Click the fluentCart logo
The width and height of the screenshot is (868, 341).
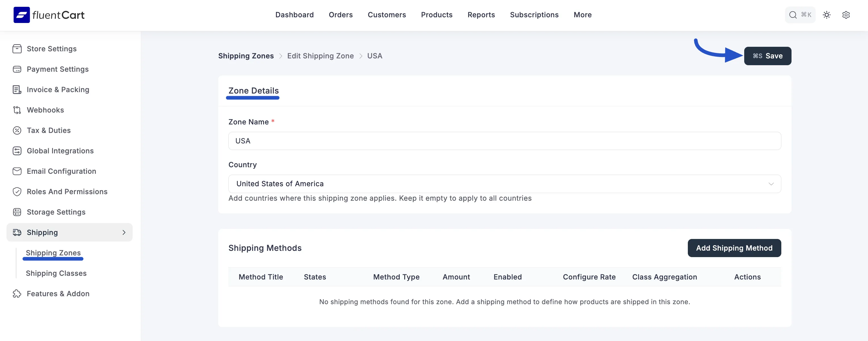click(x=48, y=14)
